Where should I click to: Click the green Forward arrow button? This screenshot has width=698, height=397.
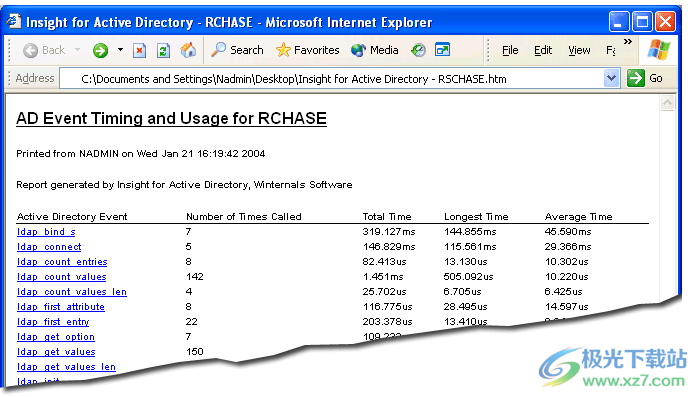(x=100, y=50)
